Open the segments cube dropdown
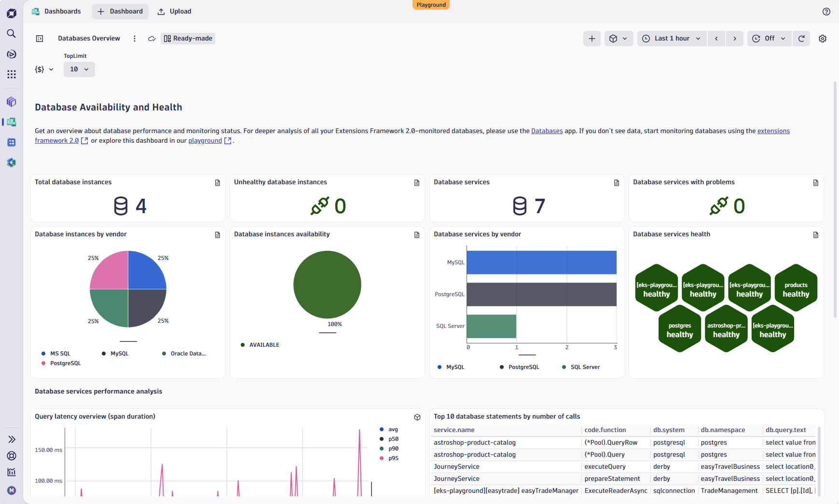 click(x=619, y=39)
